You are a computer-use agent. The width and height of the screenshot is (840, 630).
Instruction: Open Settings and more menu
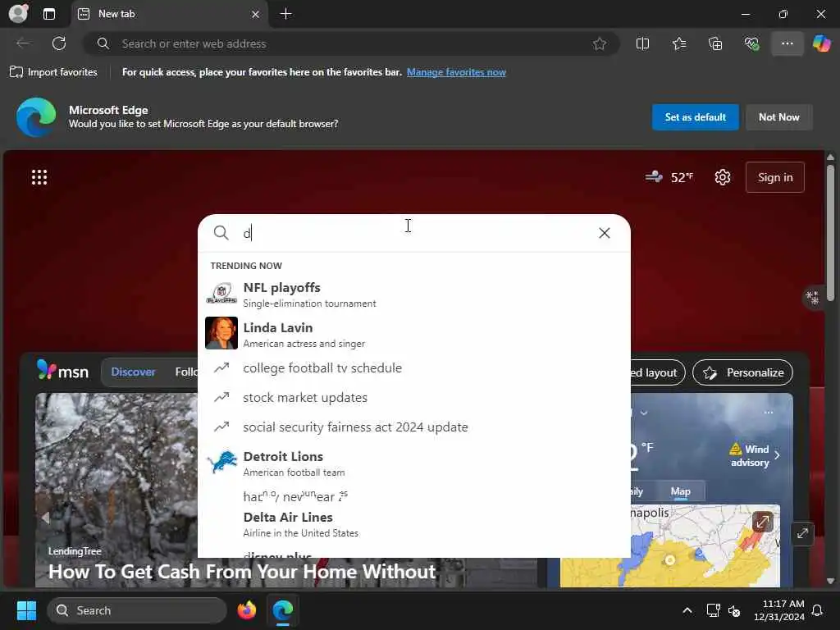click(x=787, y=43)
